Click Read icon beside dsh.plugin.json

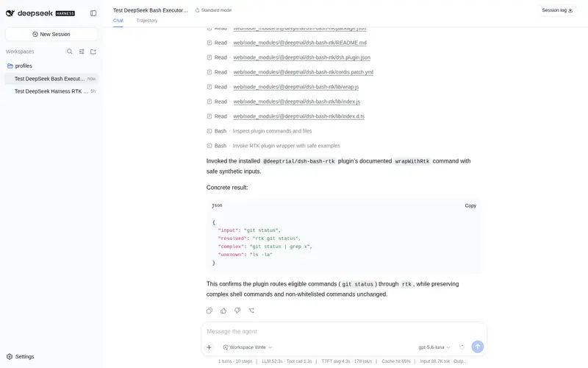coord(209,57)
